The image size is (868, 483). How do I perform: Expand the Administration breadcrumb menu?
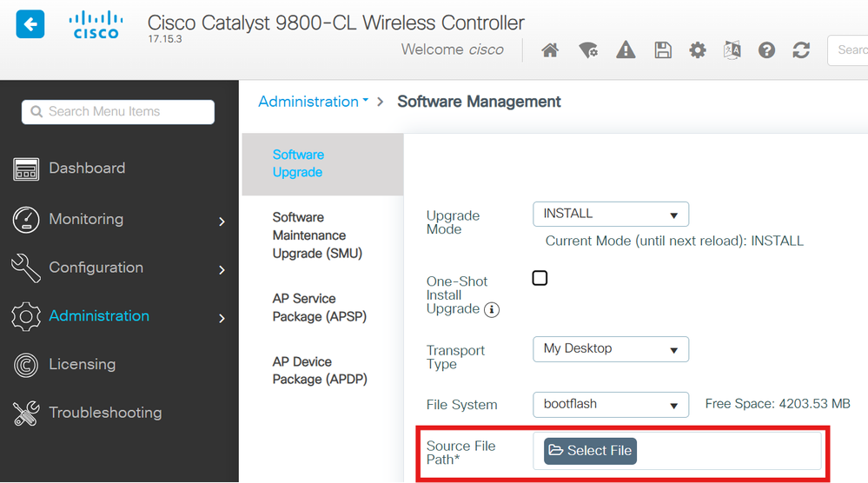pos(313,102)
